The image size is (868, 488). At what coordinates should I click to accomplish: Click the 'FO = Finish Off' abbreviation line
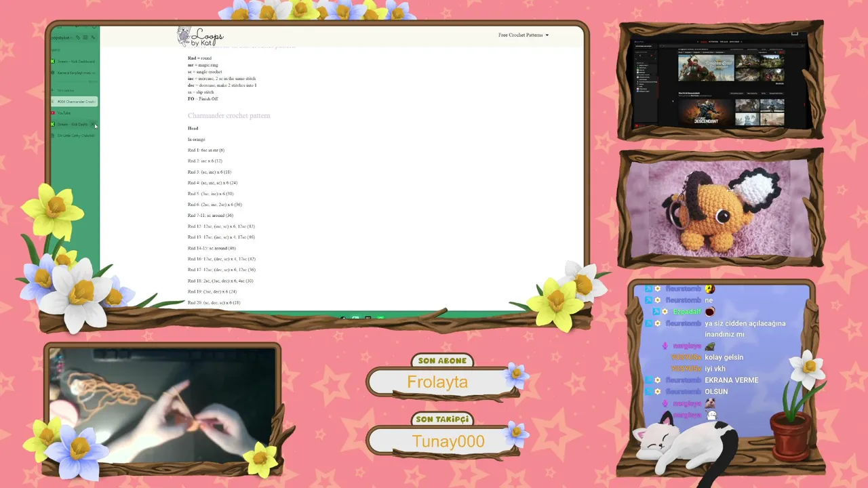pyautogui.click(x=203, y=99)
